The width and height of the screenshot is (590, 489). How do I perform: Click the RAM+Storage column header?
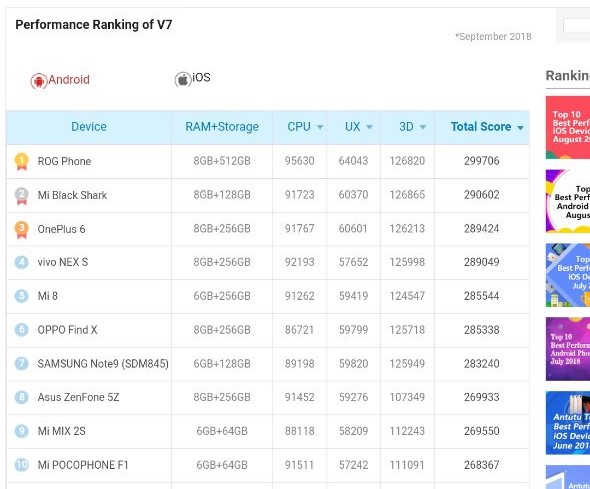[x=222, y=127]
